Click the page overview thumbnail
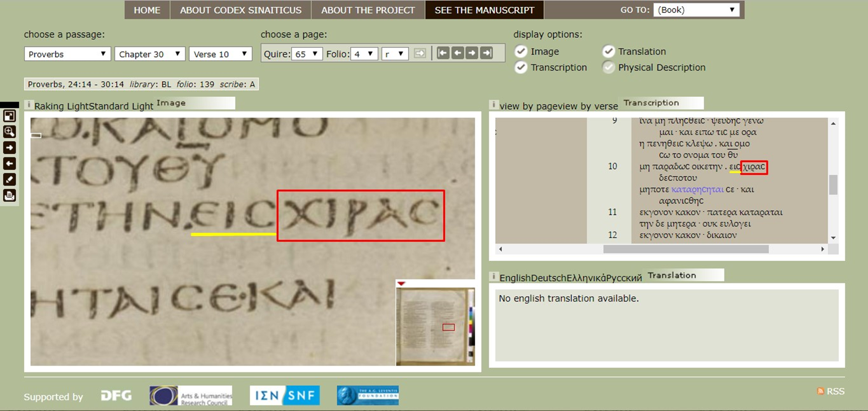Screen dimensions: 868x411 (x=435, y=326)
